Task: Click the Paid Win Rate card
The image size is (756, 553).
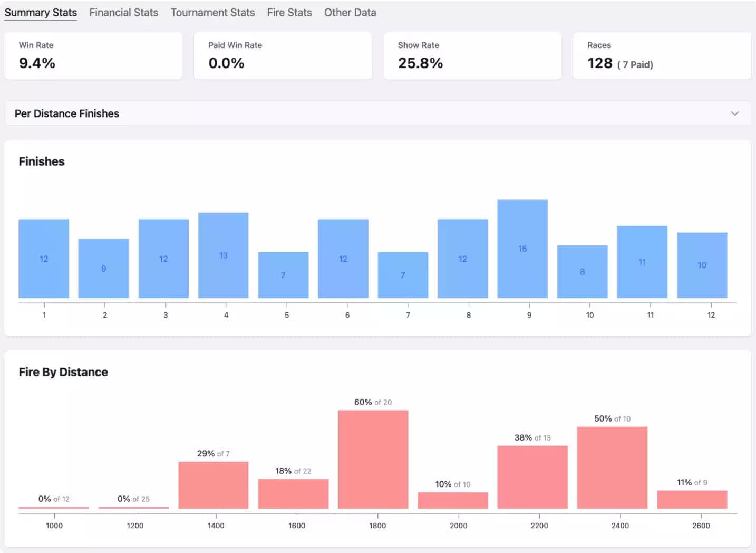Action: (x=283, y=56)
